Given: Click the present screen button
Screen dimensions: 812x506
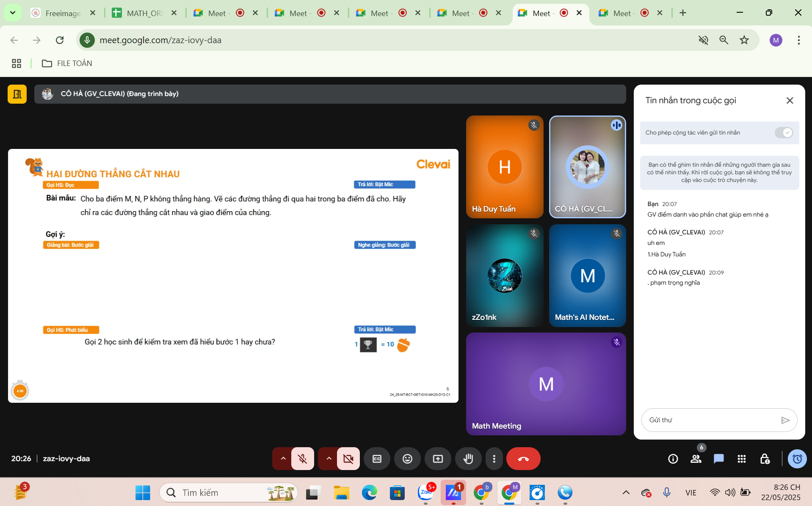Looking at the screenshot, I should pos(438,459).
